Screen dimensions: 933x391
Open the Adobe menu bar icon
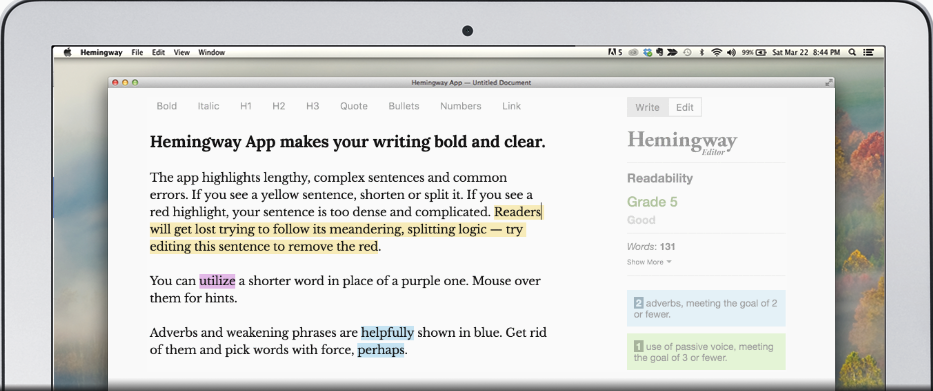615,52
